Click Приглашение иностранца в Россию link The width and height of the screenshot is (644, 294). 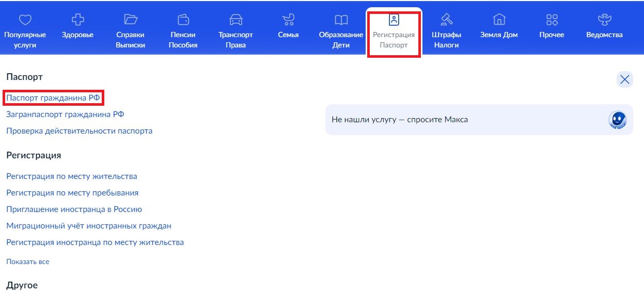[x=74, y=209]
